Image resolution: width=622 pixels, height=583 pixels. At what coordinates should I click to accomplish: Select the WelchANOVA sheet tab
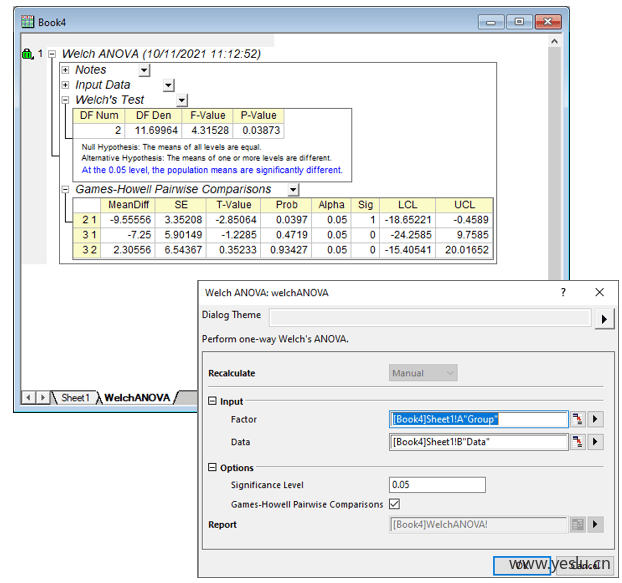click(x=137, y=397)
